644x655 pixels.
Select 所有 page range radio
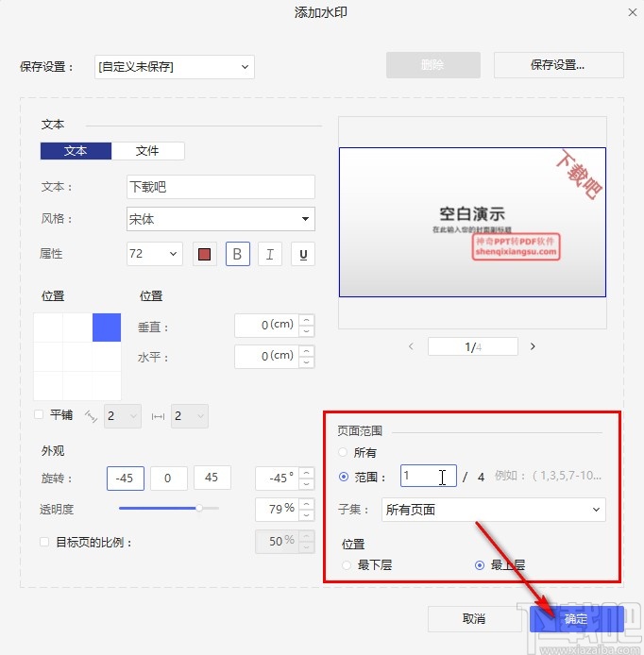(343, 452)
